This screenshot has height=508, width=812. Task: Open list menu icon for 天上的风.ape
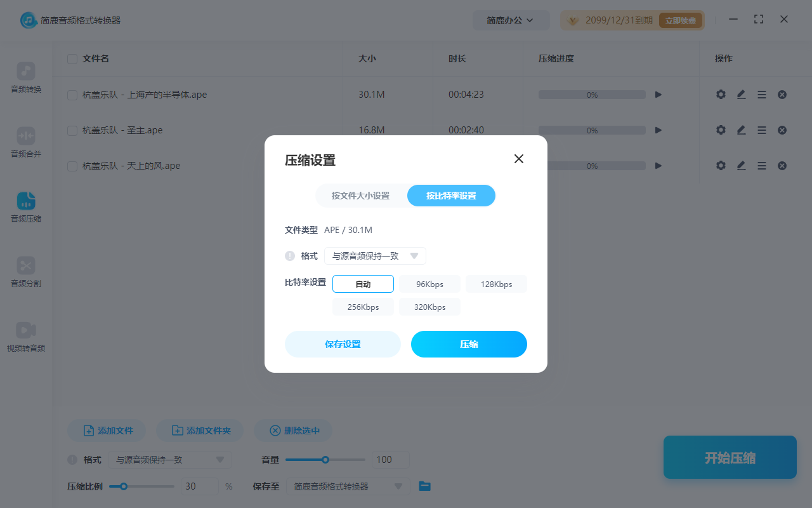pos(762,166)
